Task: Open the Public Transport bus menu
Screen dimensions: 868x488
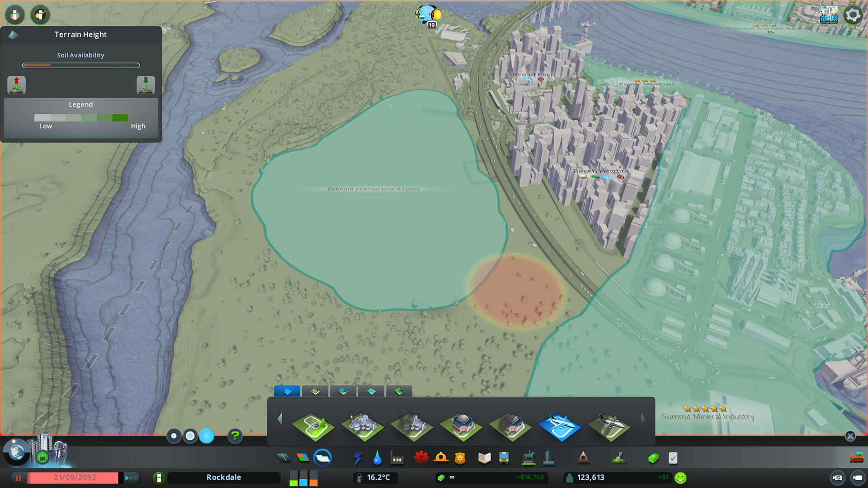Action: point(504,458)
